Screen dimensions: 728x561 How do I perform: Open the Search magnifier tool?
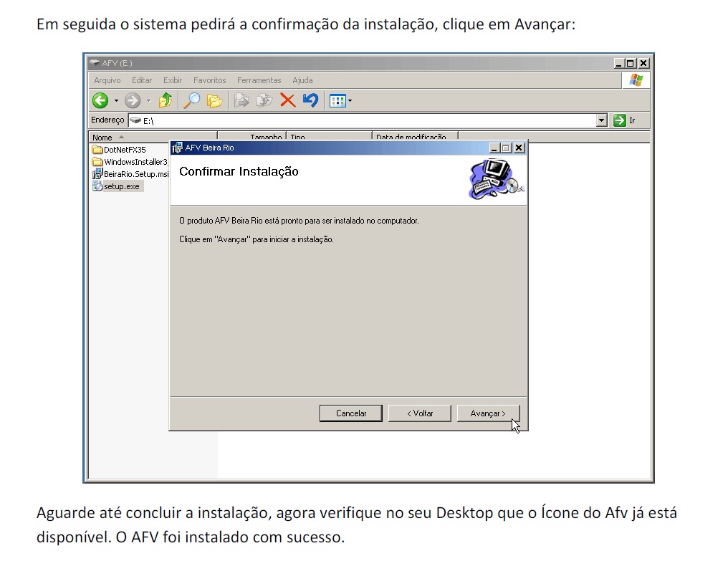click(x=191, y=100)
